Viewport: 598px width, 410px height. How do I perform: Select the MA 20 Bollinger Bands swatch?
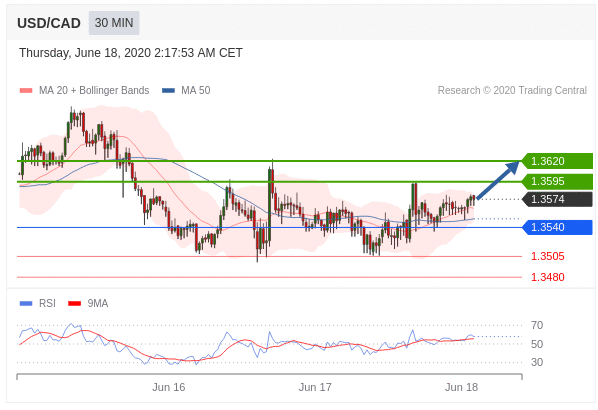click(26, 91)
